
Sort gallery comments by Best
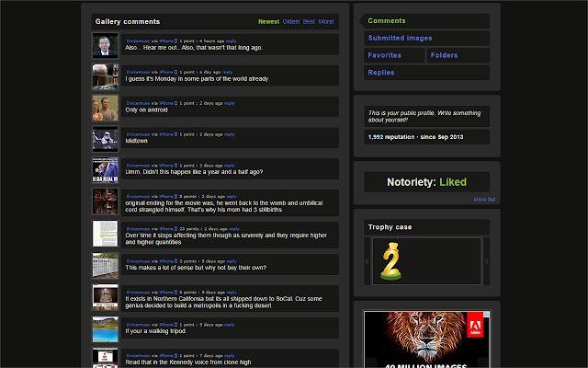(x=309, y=21)
